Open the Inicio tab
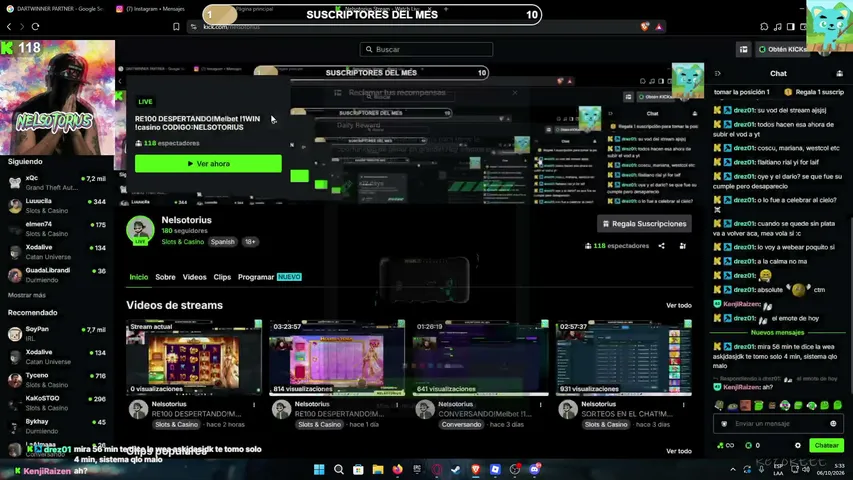The height and width of the screenshot is (480, 853). click(x=139, y=277)
